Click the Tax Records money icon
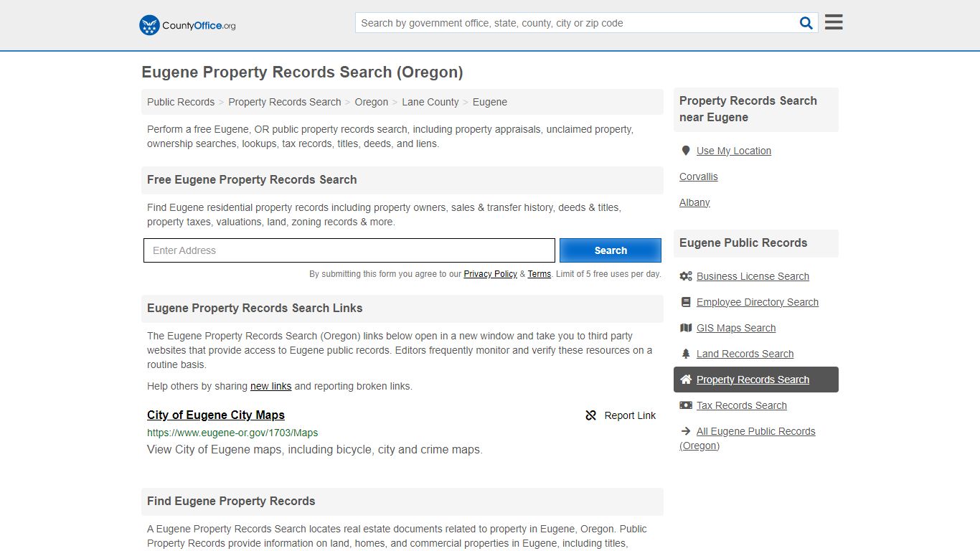Image resolution: width=980 pixels, height=551 pixels. [x=686, y=405]
